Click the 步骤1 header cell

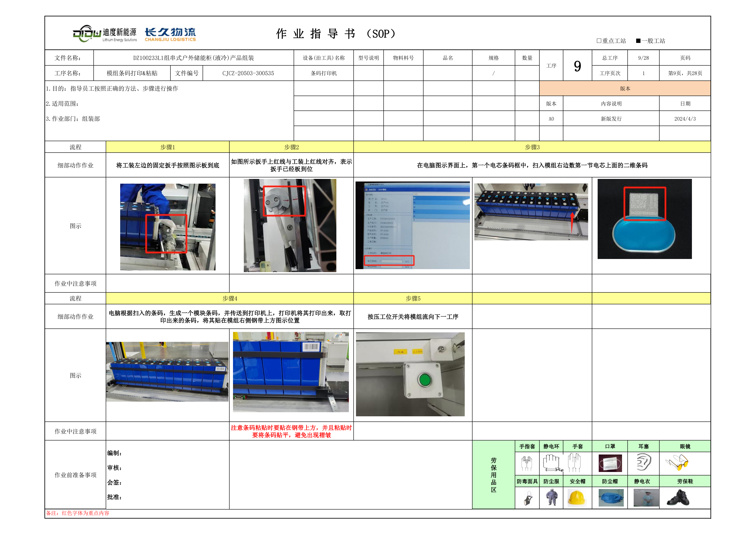pos(167,147)
